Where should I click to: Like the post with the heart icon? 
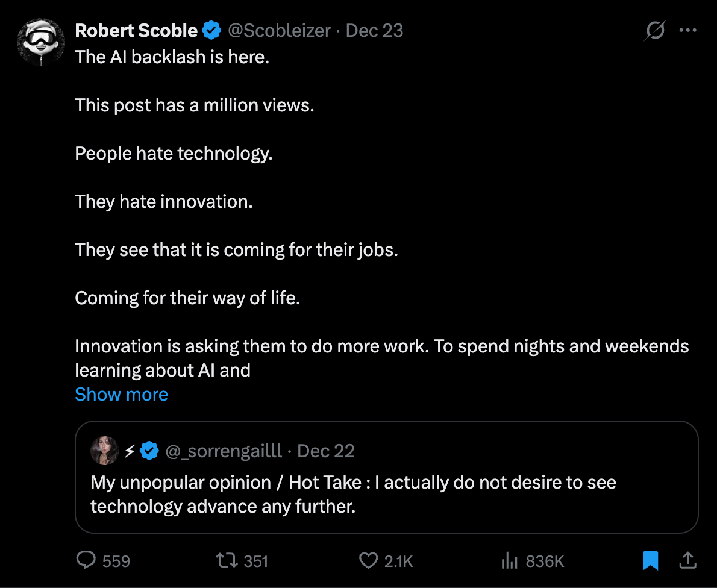(368, 561)
